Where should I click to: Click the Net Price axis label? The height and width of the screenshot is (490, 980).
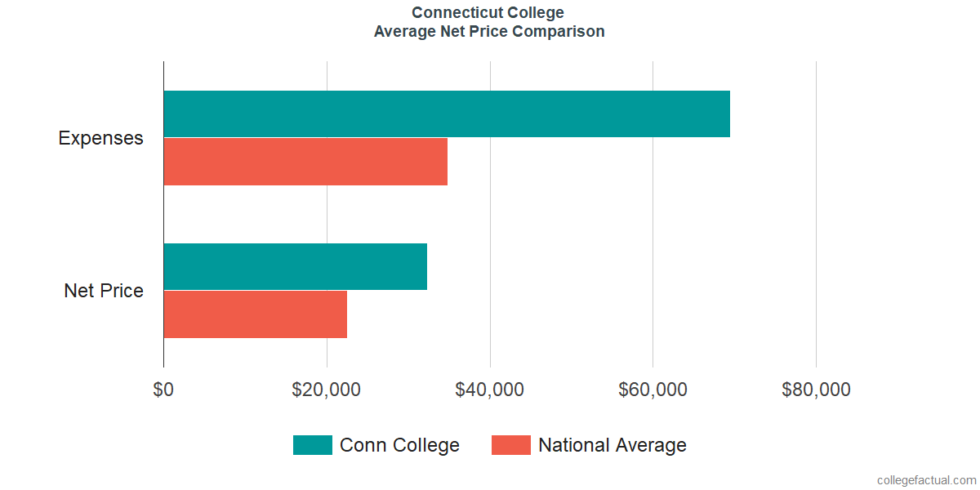tap(104, 291)
